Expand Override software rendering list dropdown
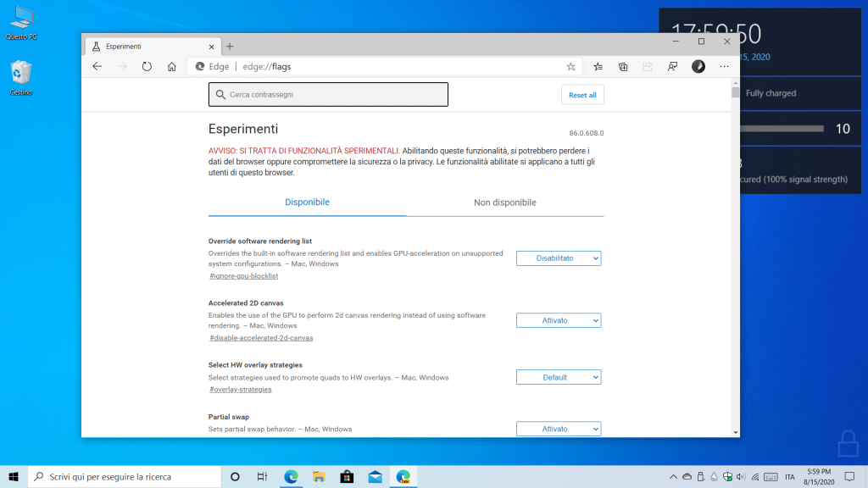This screenshot has width=868, height=488. click(x=558, y=258)
